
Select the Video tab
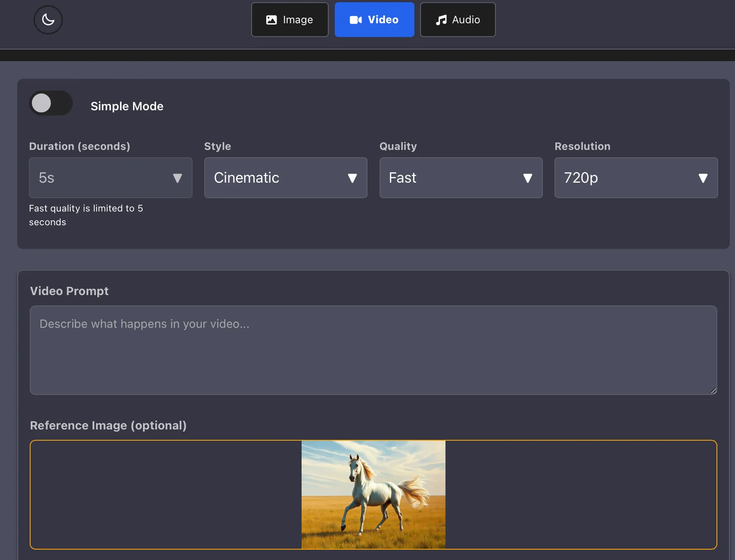pos(374,20)
